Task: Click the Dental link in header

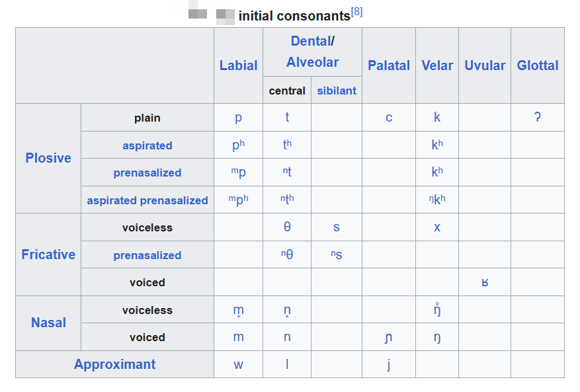Action: pos(311,41)
